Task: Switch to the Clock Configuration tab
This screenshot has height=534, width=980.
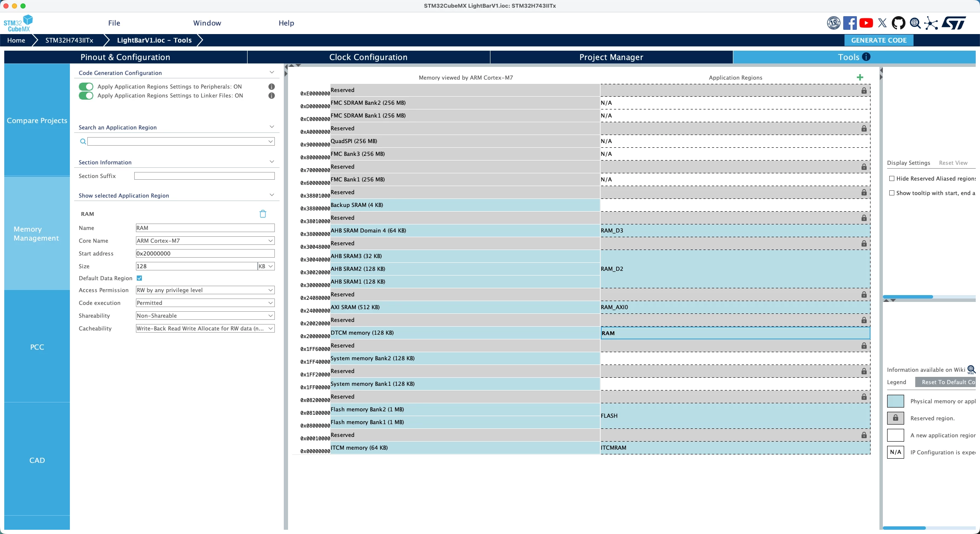Action: pos(369,57)
